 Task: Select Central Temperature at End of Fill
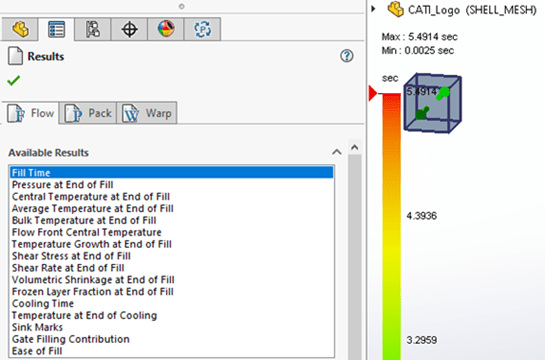click(x=171, y=196)
